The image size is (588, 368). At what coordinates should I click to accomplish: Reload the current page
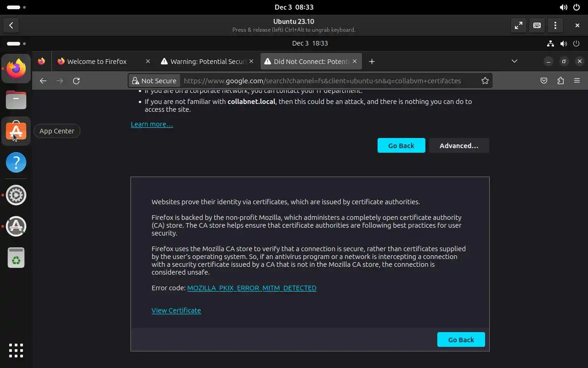pos(76,80)
